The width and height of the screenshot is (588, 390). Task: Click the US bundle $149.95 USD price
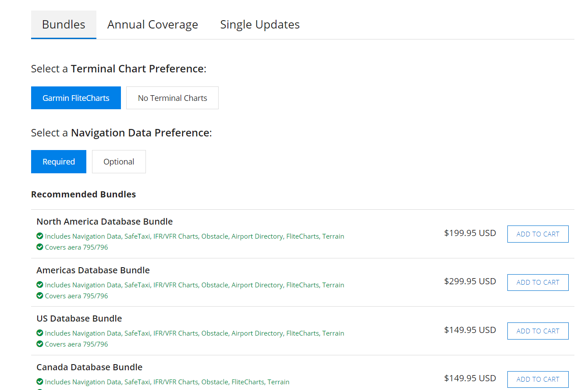pos(470,330)
